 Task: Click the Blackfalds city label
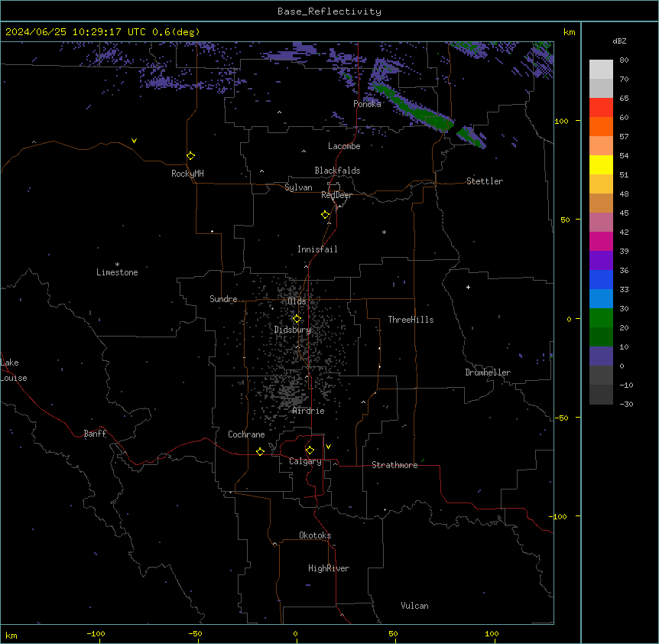click(x=337, y=171)
